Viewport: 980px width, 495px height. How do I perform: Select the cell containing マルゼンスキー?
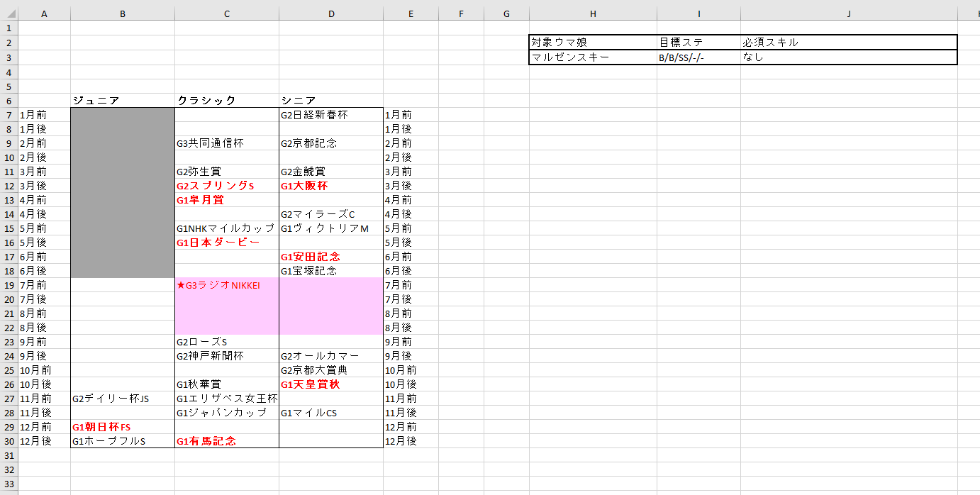592,57
